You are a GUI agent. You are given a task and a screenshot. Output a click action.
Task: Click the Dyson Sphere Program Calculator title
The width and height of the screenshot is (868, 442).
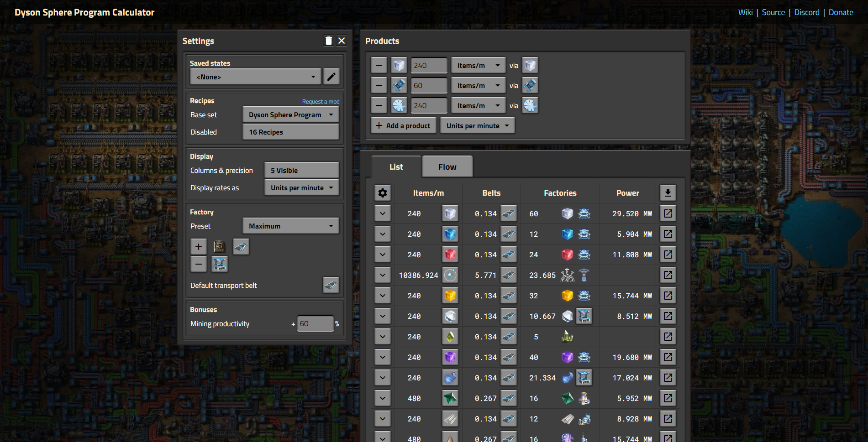click(x=84, y=12)
